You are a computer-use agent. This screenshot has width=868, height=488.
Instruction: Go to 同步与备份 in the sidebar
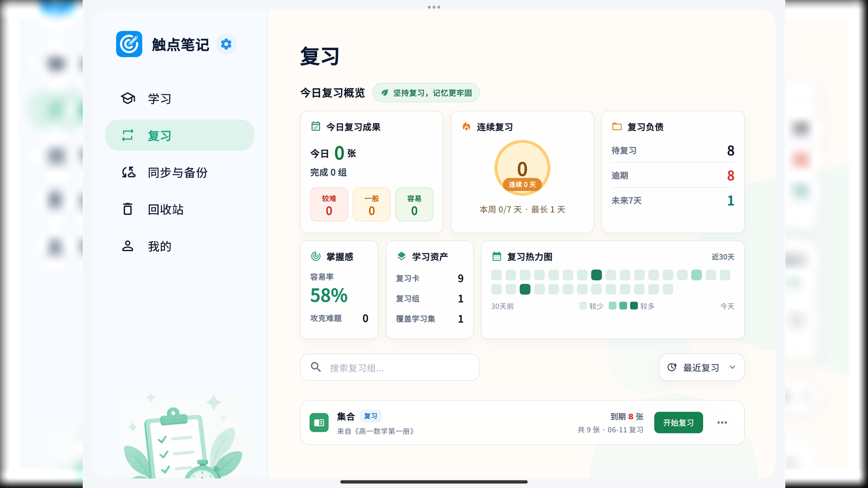click(x=180, y=173)
